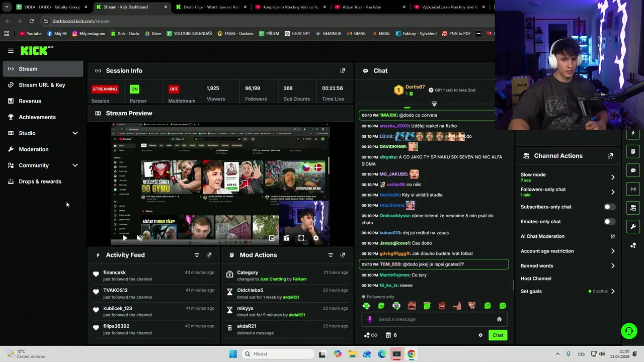Click the purple microphone icon in chat input

pos(370,319)
